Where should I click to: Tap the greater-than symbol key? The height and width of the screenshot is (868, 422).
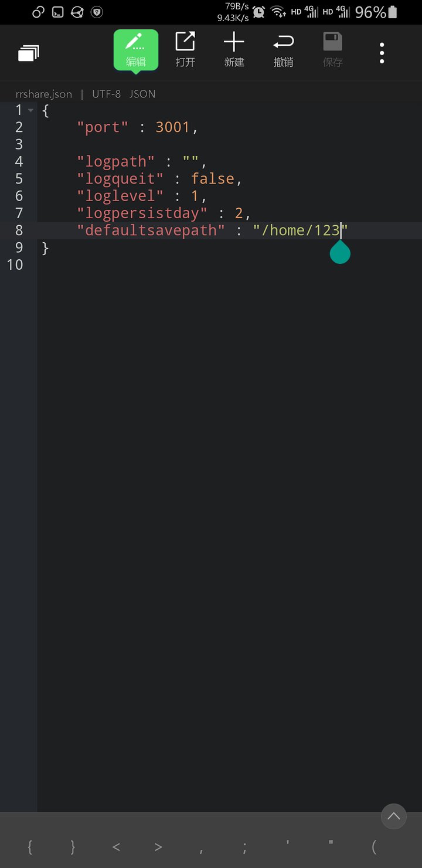(159, 846)
